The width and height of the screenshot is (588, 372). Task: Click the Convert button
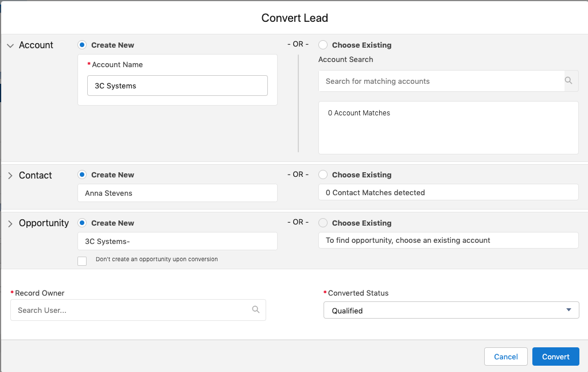click(556, 356)
